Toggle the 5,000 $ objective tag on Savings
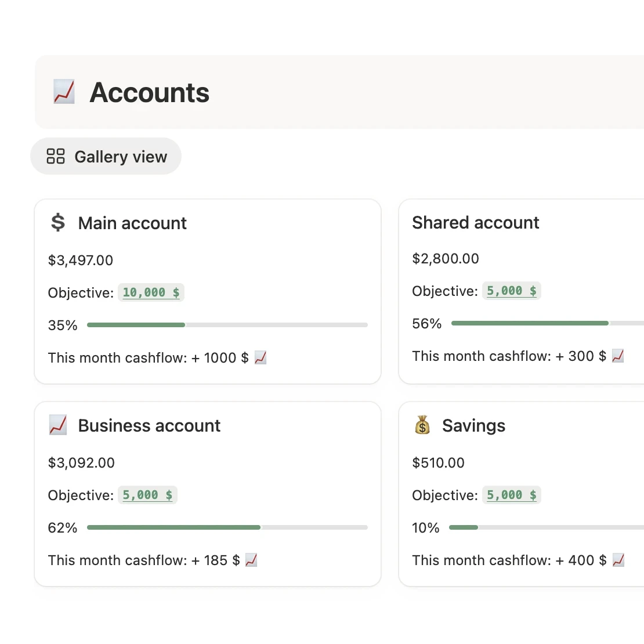Screen dimensions: 644x644 point(512,495)
